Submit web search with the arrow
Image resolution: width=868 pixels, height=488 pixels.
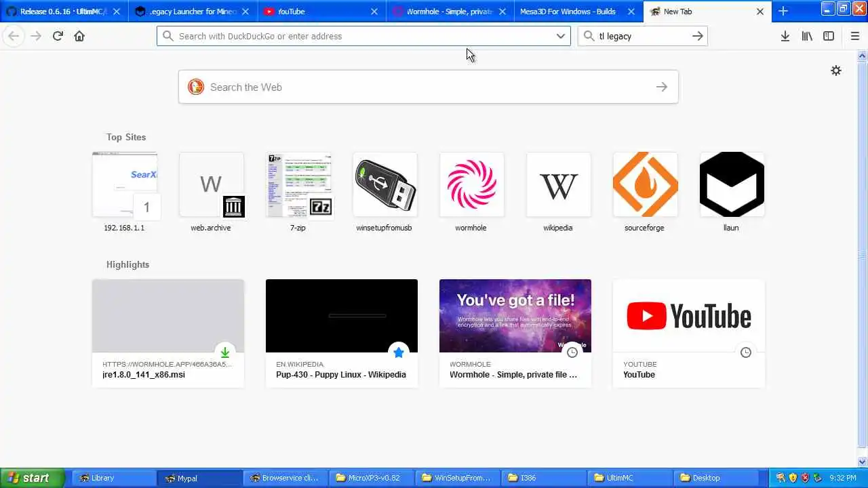tap(662, 87)
